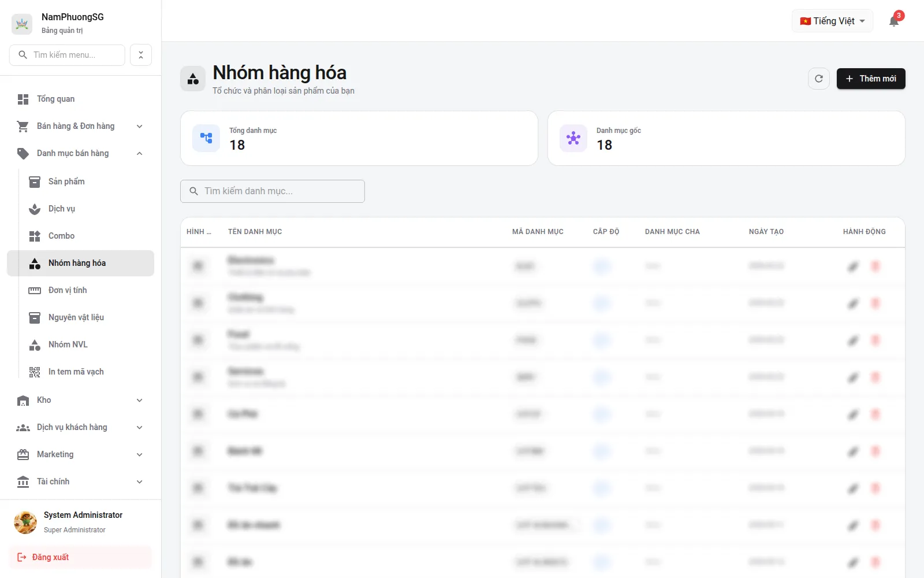Click the edit pencil in the first table row
Screen dimensions: 924x578
pos(853,266)
